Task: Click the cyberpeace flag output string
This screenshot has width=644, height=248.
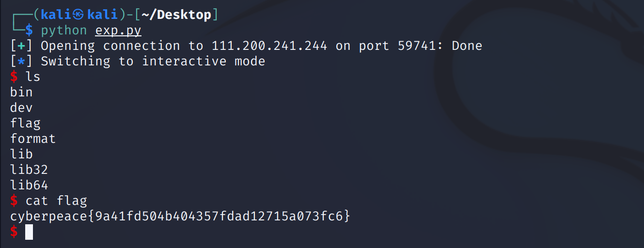Action: tap(180, 216)
